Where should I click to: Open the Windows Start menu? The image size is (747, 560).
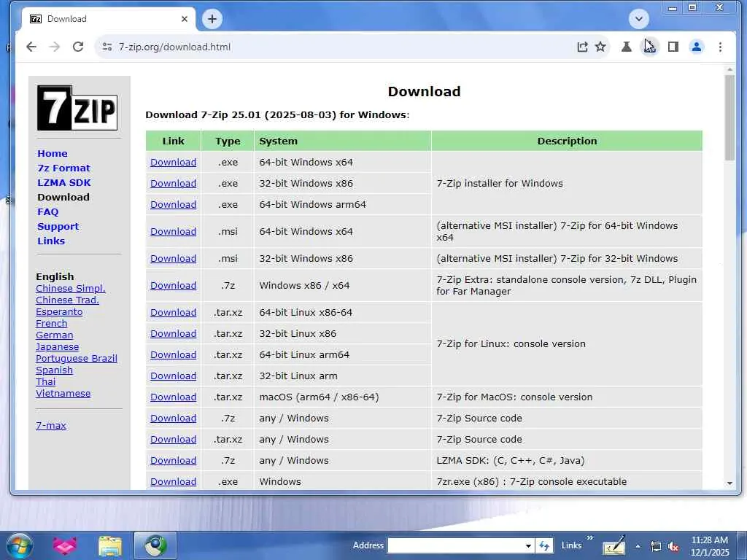(x=19, y=545)
